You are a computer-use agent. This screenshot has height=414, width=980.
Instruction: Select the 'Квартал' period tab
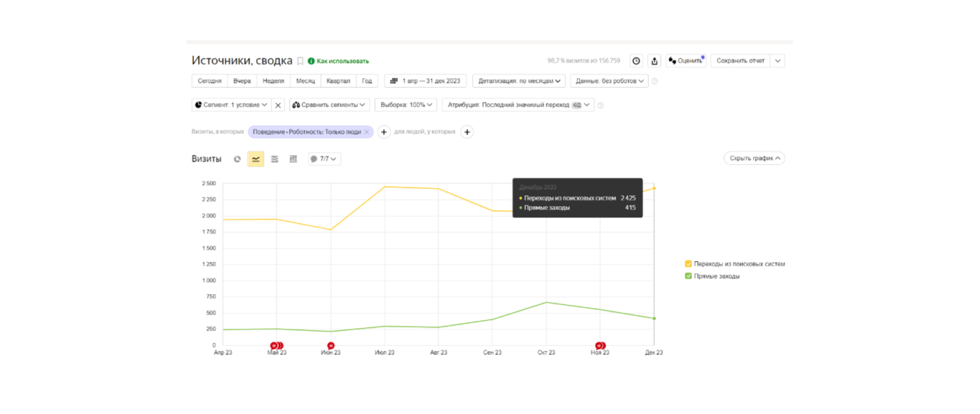click(x=338, y=81)
